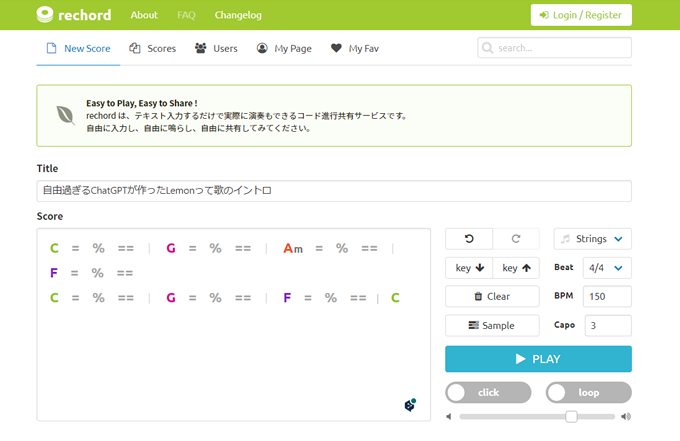The width and height of the screenshot is (680, 441).
Task: Click the Clear button
Action: [492, 297]
